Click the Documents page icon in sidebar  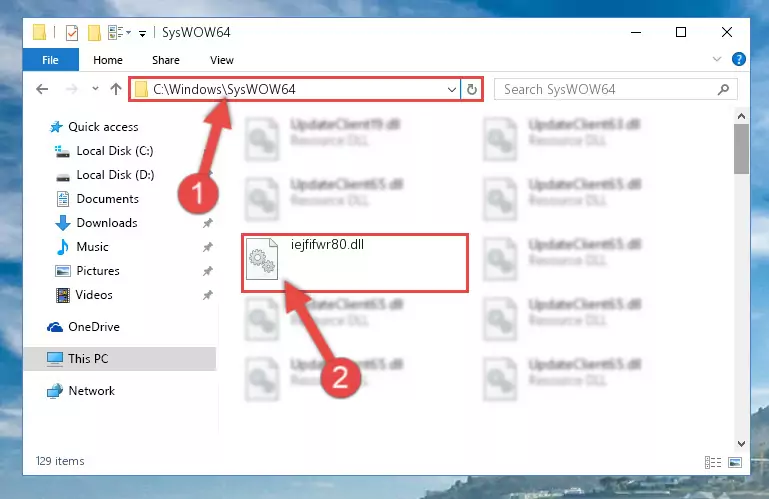(63, 199)
